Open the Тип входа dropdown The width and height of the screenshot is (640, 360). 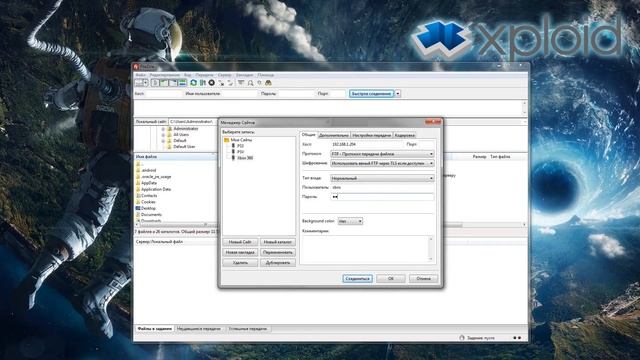(382, 178)
